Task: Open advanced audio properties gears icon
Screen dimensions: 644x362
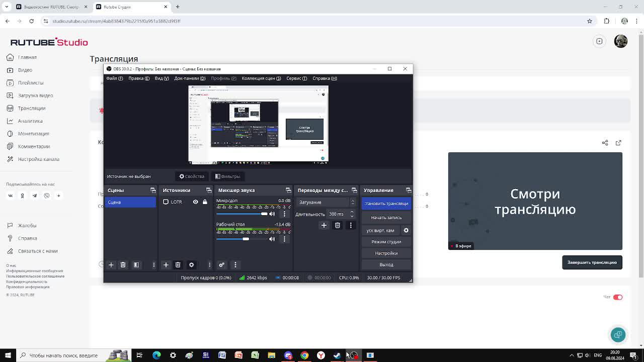Action: pyautogui.click(x=221, y=265)
